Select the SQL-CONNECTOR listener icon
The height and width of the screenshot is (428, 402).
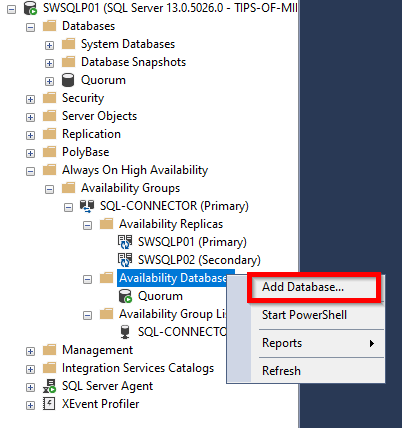click(x=125, y=332)
